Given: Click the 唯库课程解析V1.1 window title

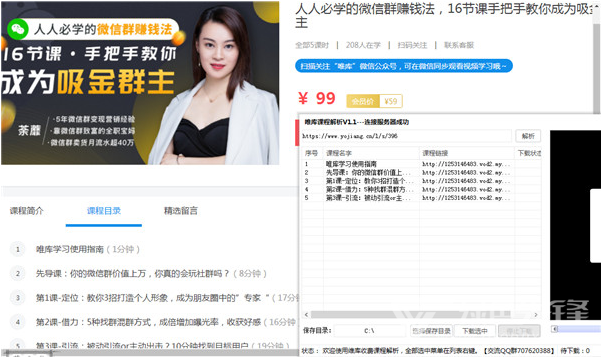Looking at the screenshot, I should 356,122.
